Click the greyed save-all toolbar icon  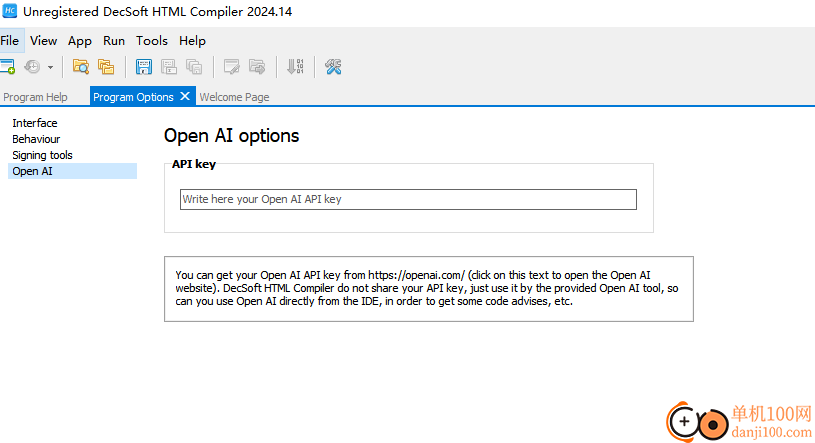point(194,67)
